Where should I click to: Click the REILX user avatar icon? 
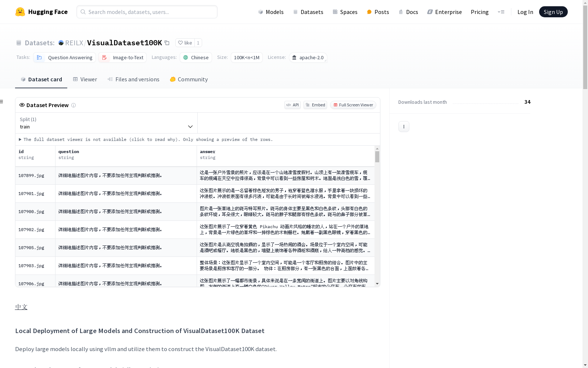tap(61, 43)
